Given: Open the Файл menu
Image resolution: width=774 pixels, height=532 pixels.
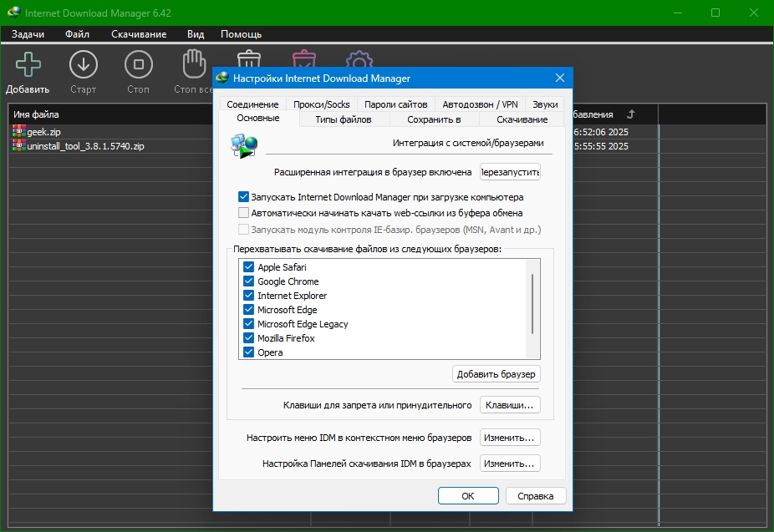Looking at the screenshot, I should [77, 34].
